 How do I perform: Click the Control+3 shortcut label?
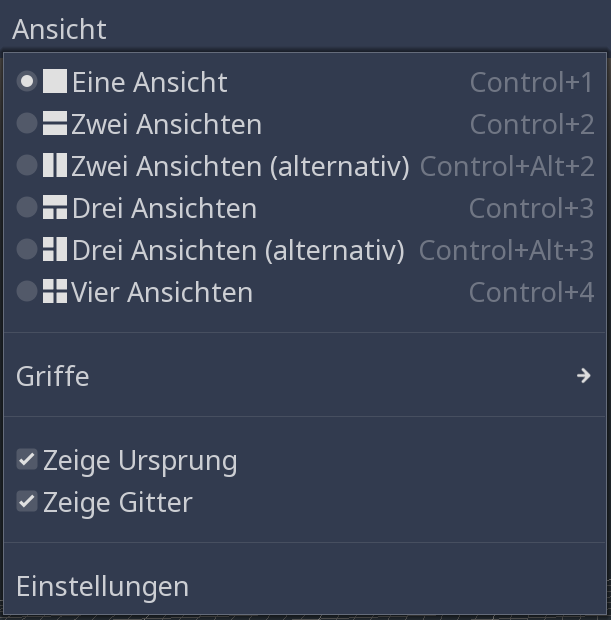532,208
